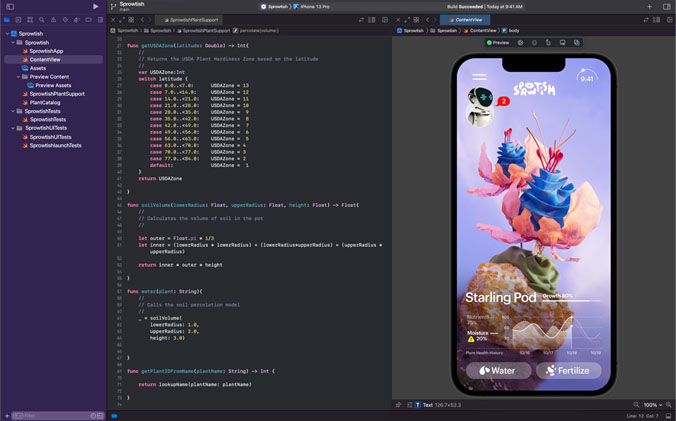Open the Sprowtish scheme selector
The height and width of the screenshot is (421, 676).
[275, 6]
